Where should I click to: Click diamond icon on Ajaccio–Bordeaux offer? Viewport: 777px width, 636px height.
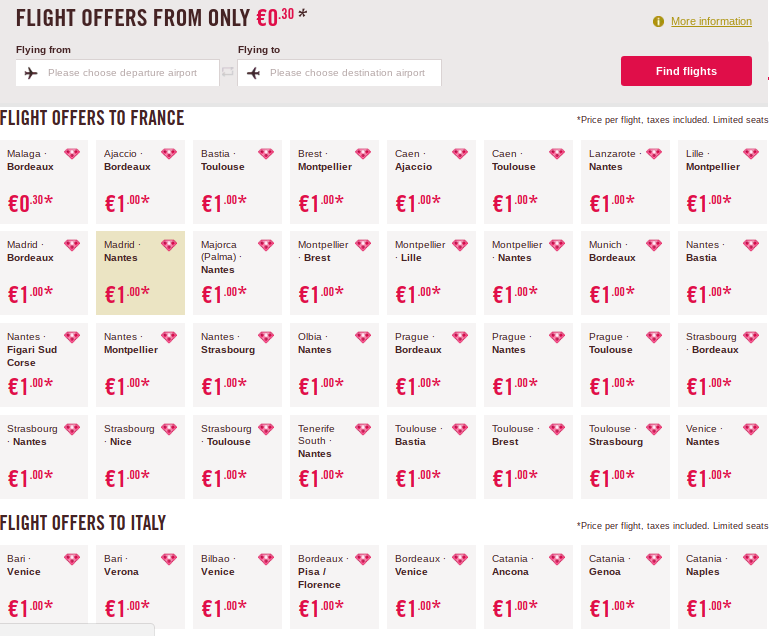tap(169, 154)
